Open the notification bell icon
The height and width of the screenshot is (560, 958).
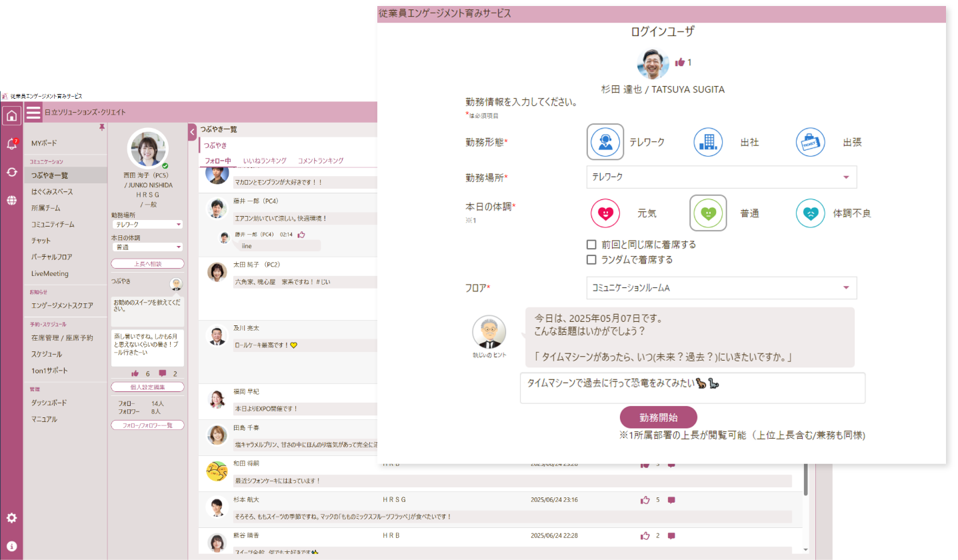tap(11, 144)
